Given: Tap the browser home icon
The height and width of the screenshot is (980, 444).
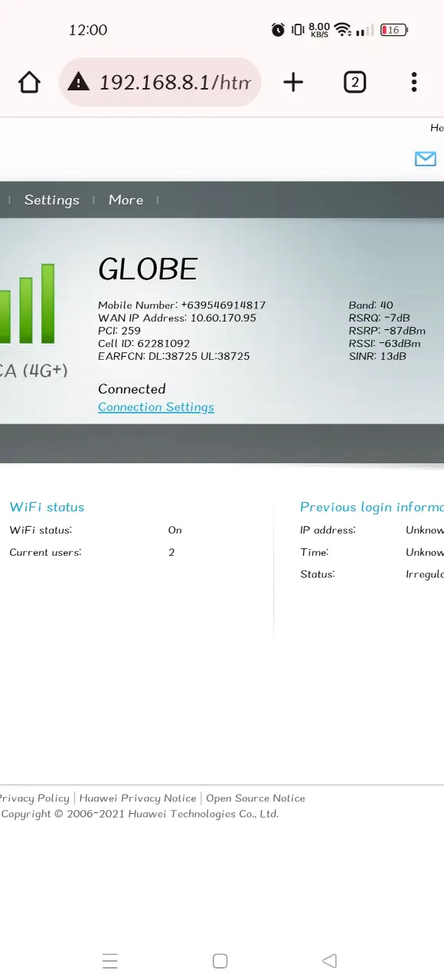Looking at the screenshot, I should click(x=29, y=82).
